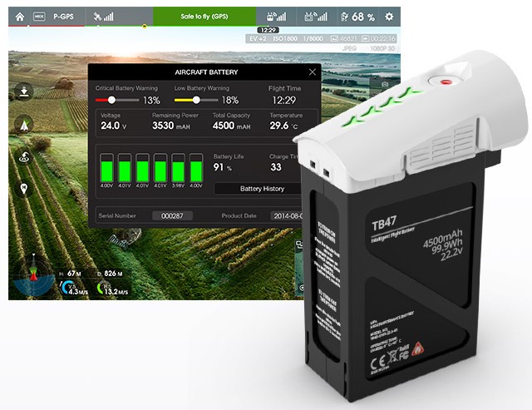Tap the Voltage value 24.0 V

coord(114,126)
